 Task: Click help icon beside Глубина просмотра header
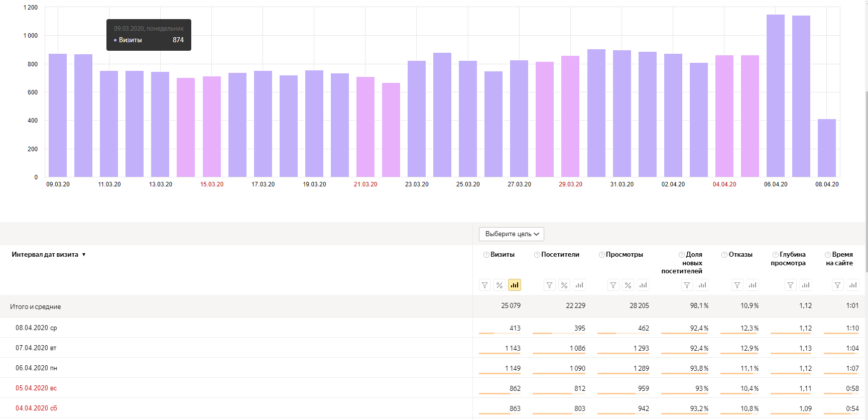coord(775,255)
